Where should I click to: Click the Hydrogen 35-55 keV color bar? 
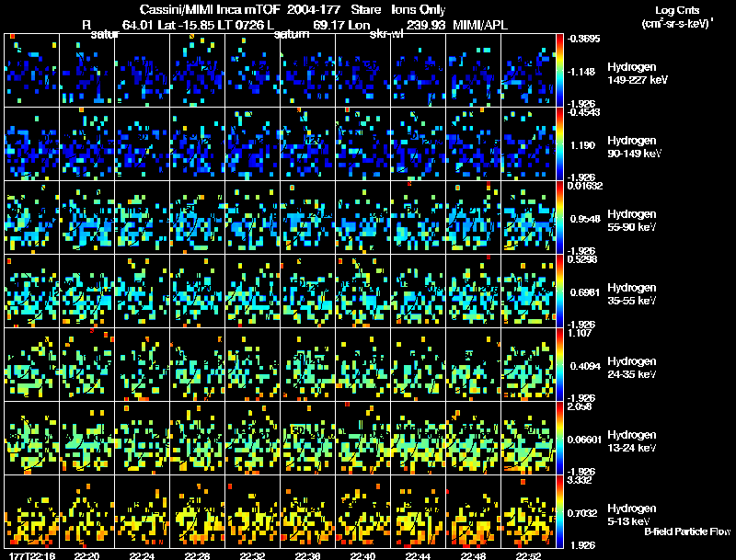tap(559, 291)
